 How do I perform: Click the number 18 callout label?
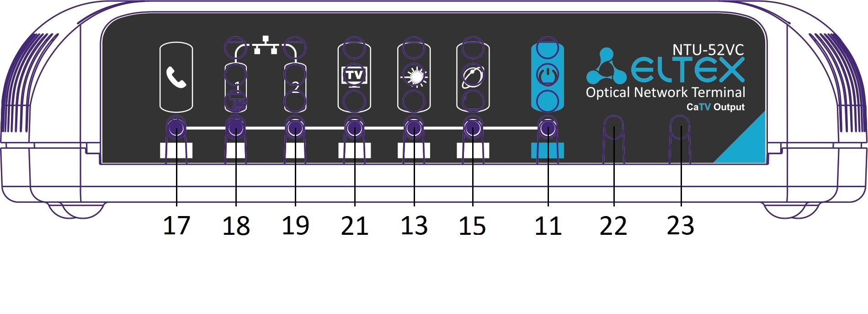[x=236, y=226]
